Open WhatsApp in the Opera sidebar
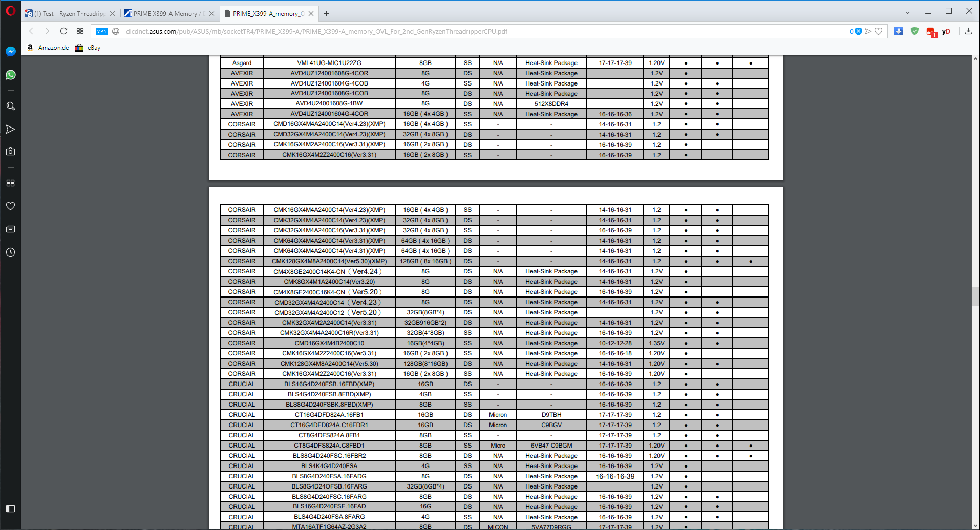The height and width of the screenshot is (530, 980). click(10, 75)
